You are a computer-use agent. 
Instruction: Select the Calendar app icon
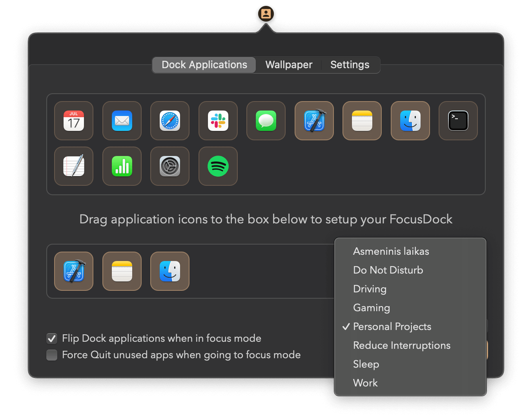coord(74,121)
